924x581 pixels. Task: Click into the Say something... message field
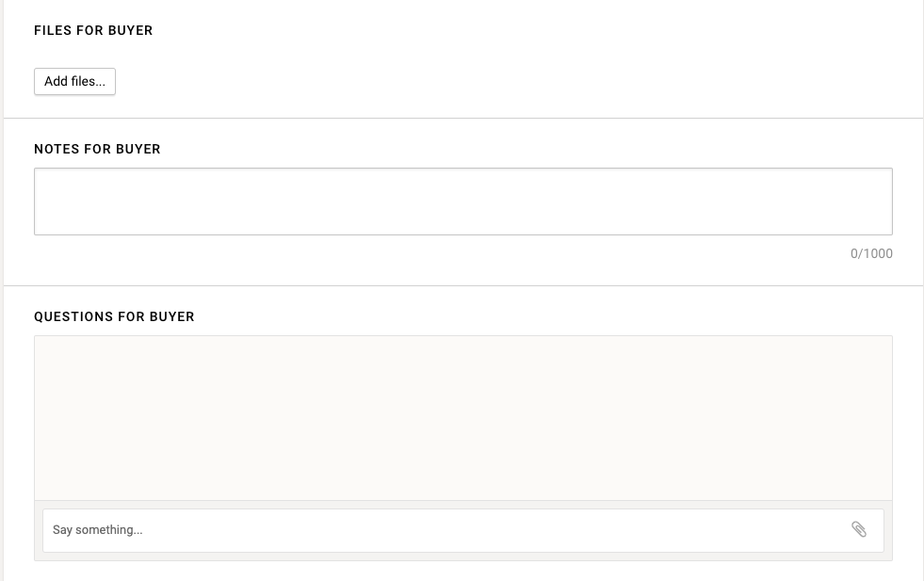click(x=443, y=530)
